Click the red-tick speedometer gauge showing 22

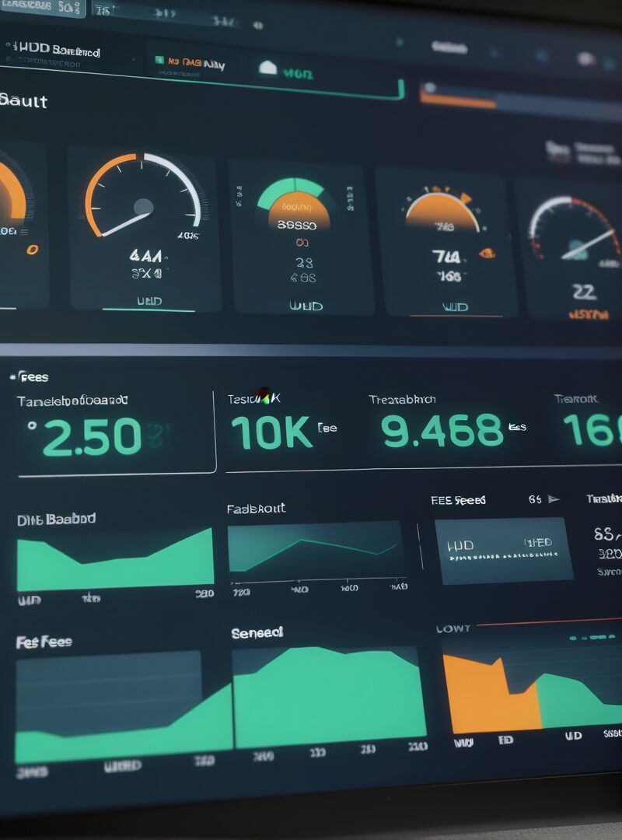(x=575, y=229)
